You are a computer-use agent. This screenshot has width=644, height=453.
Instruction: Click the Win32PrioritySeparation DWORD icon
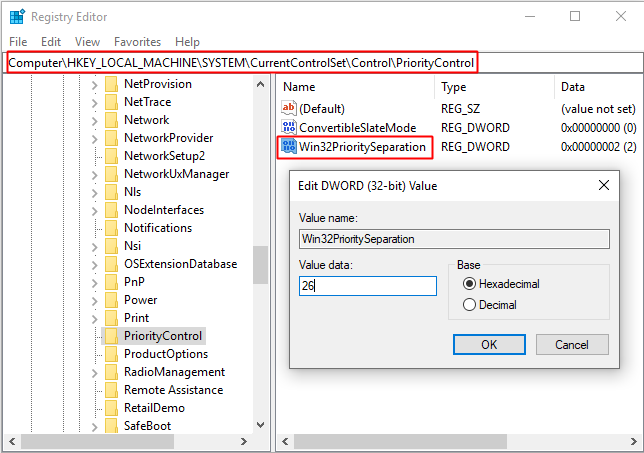(289, 147)
